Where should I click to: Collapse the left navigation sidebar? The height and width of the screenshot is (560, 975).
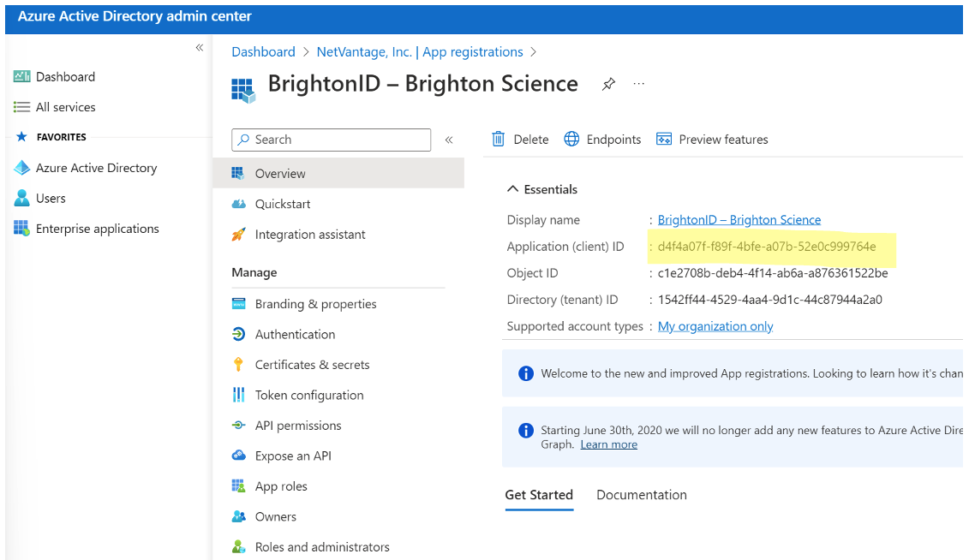tap(200, 48)
